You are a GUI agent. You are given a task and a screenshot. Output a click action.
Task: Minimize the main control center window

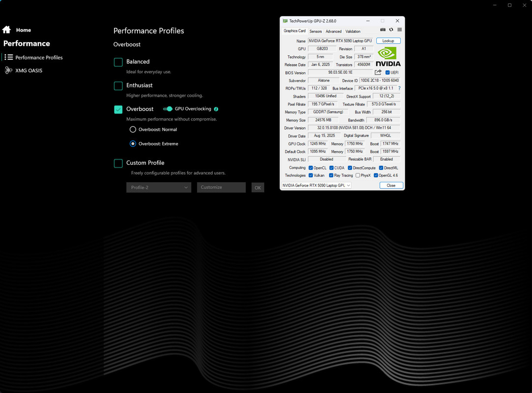pyautogui.click(x=495, y=5)
